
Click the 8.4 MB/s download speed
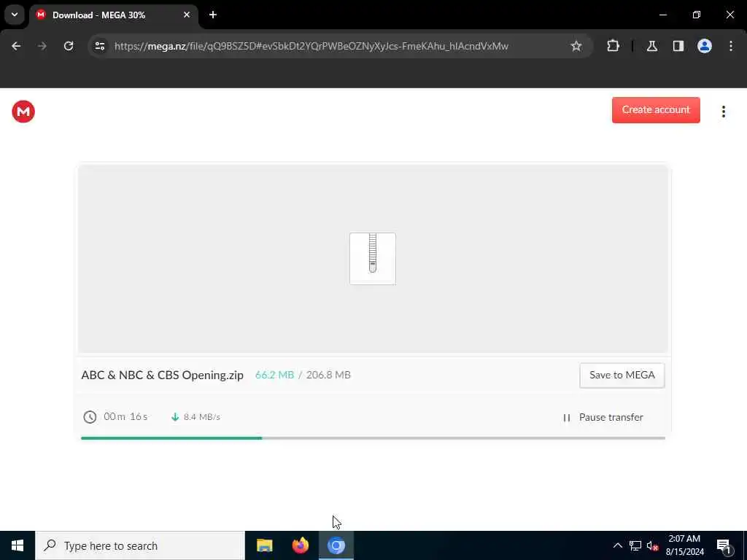[201, 417]
